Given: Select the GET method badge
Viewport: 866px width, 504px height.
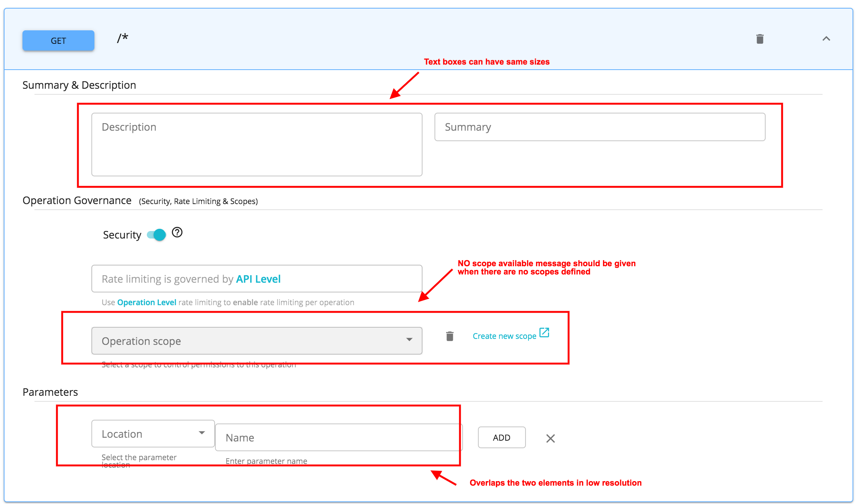Looking at the screenshot, I should tap(58, 40).
